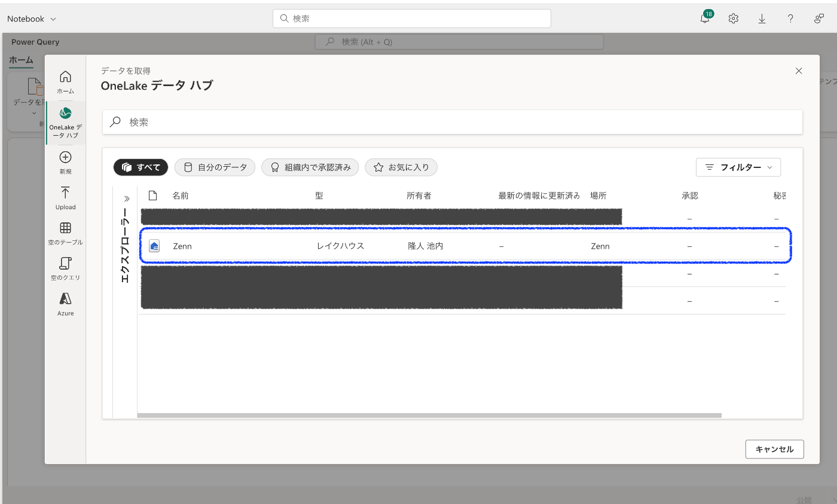Choose the 新規 (New) sidebar item
837x504 pixels.
[66, 163]
